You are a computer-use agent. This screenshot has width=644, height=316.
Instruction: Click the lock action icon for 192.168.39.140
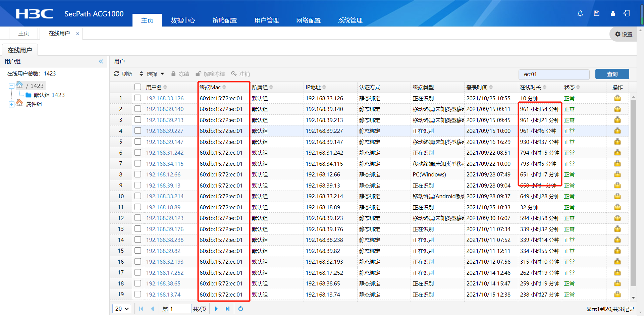point(618,109)
